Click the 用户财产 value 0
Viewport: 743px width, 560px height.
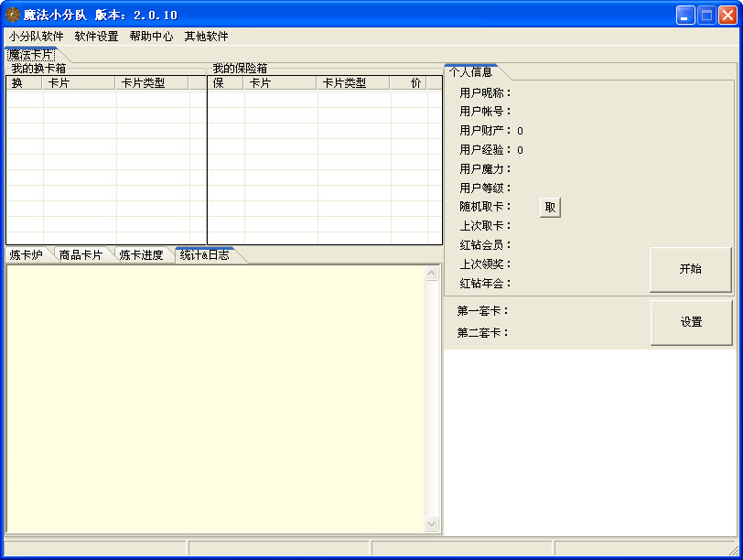[x=520, y=131]
